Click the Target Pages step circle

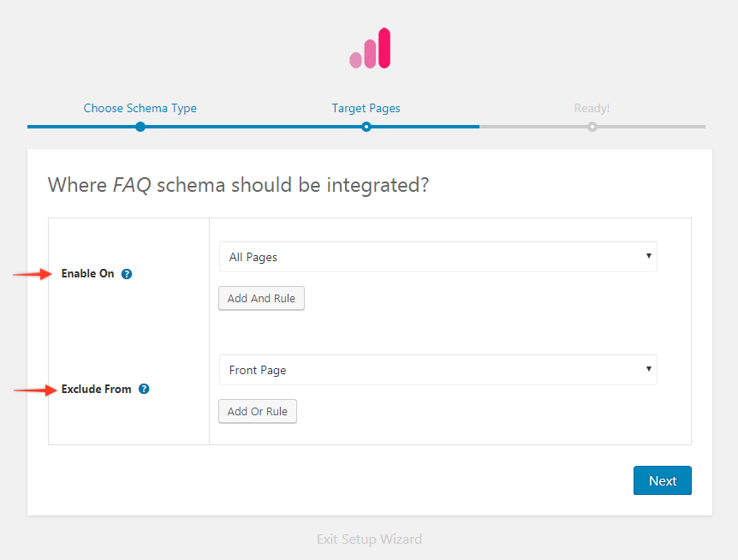(366, 127)
